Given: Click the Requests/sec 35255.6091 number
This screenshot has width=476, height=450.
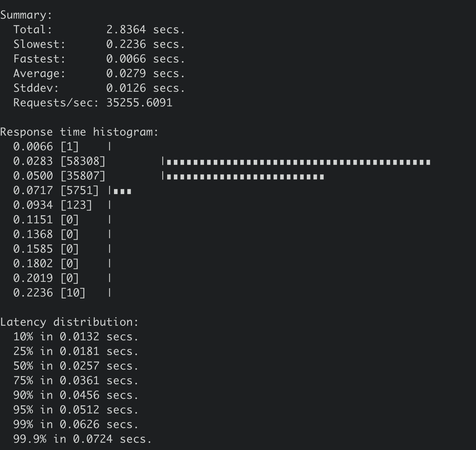Looking at the screenshot, I should click(139, 103).
